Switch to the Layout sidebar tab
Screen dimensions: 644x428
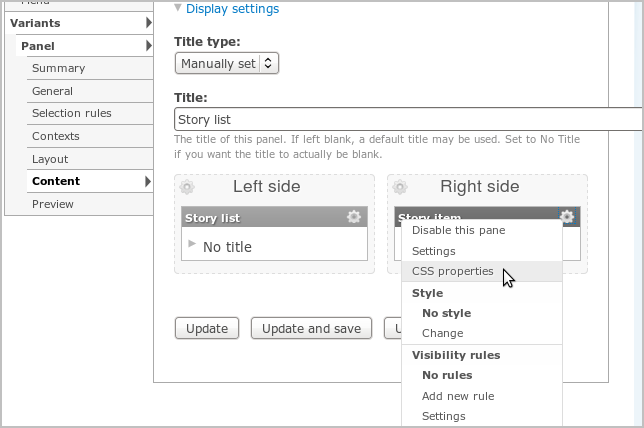[50, 159]
